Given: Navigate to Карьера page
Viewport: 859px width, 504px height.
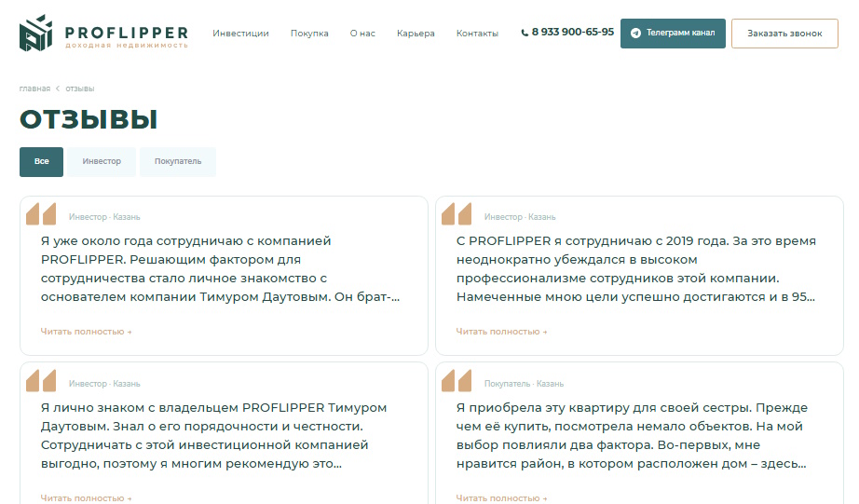Looking at the screenshot, I should tap(416, 34).
